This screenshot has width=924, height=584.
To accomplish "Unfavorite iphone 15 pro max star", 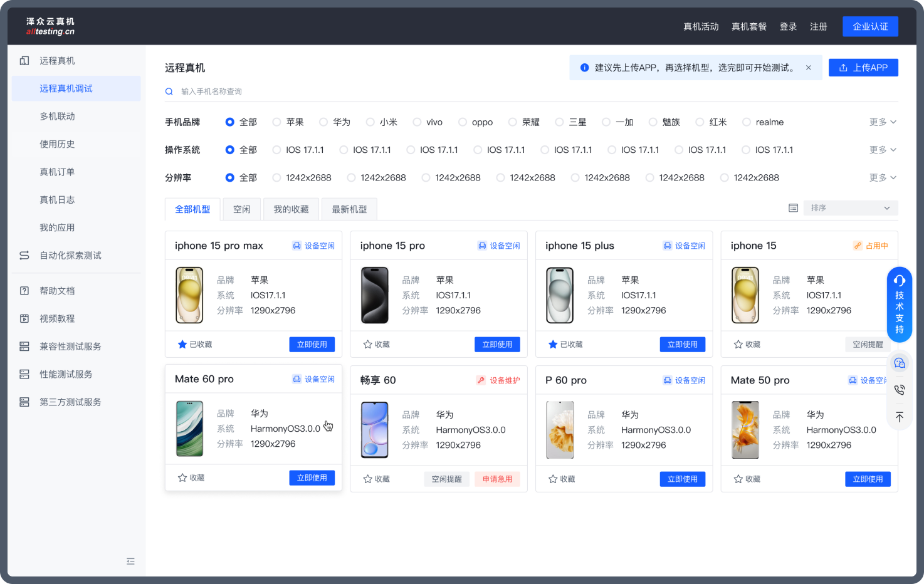I will (x=182, y=344).
